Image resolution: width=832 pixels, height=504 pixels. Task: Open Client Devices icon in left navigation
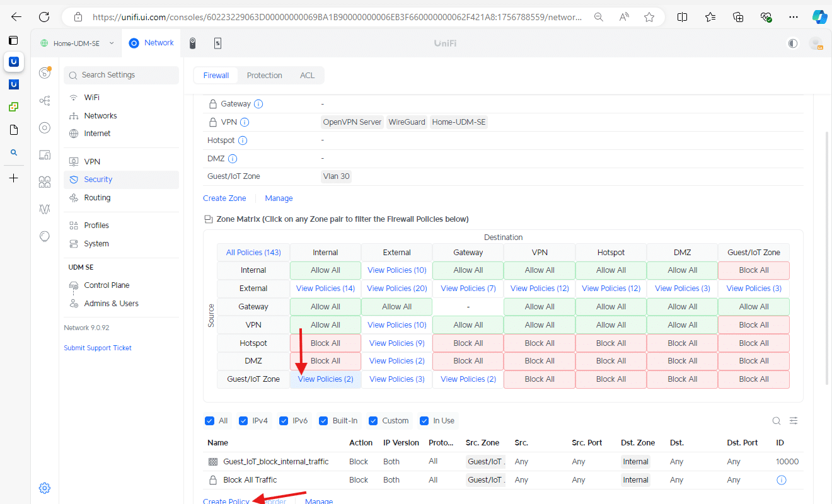[45, 155]
